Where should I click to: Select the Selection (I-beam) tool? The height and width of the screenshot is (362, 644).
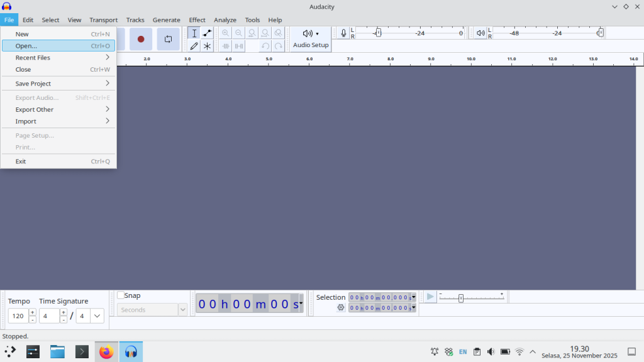(194, 33)
